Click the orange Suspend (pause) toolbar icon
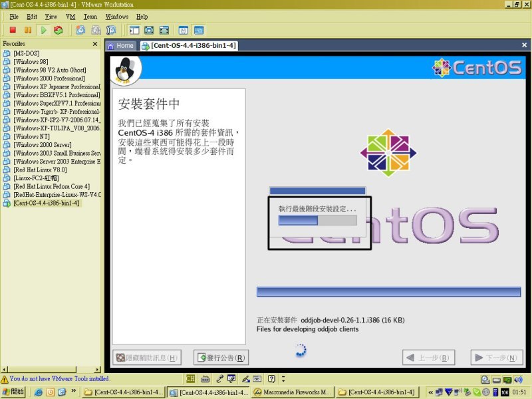 pyautogui.click(x=28, y=30)
